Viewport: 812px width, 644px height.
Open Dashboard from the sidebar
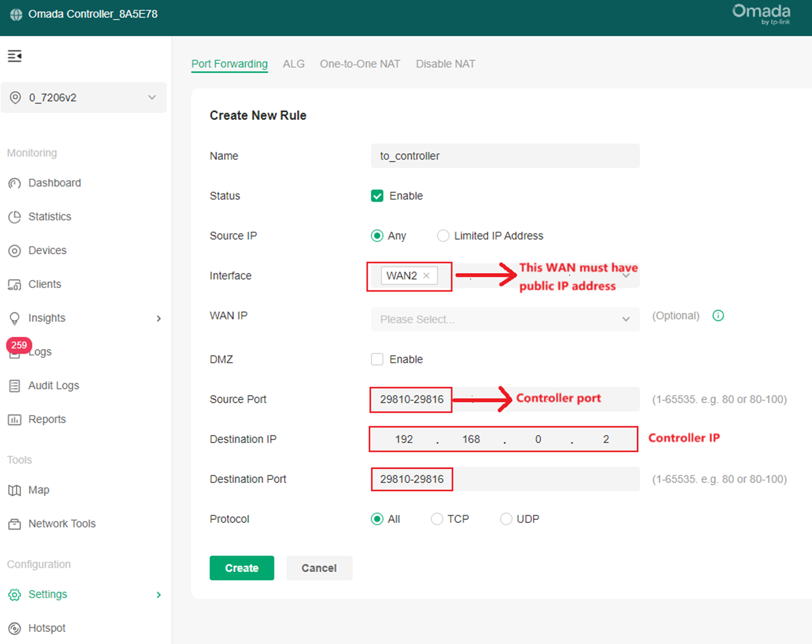click(x=55, y=183)
